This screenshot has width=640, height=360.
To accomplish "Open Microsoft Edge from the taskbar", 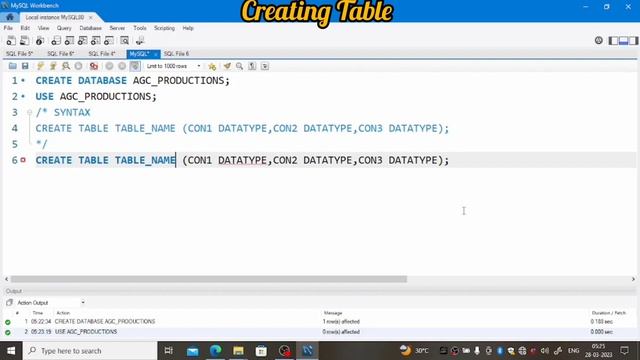I will click(216, 351).
